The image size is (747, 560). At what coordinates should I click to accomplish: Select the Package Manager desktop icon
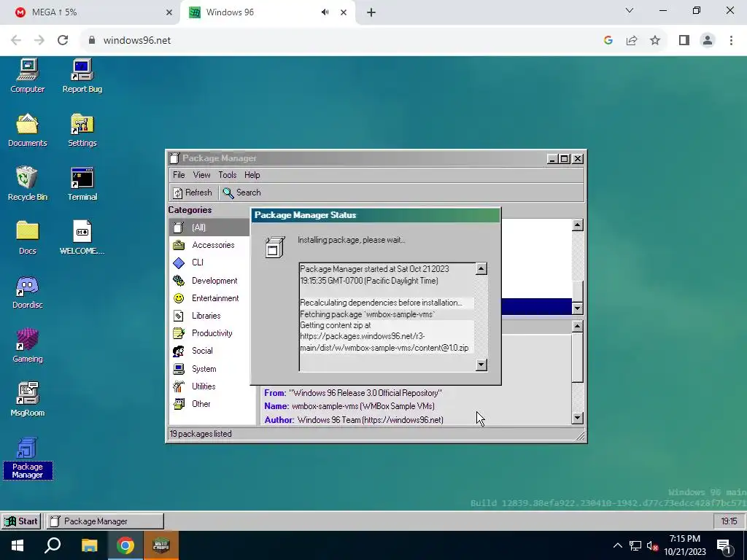pyautogui.click(x=27, y=458)
